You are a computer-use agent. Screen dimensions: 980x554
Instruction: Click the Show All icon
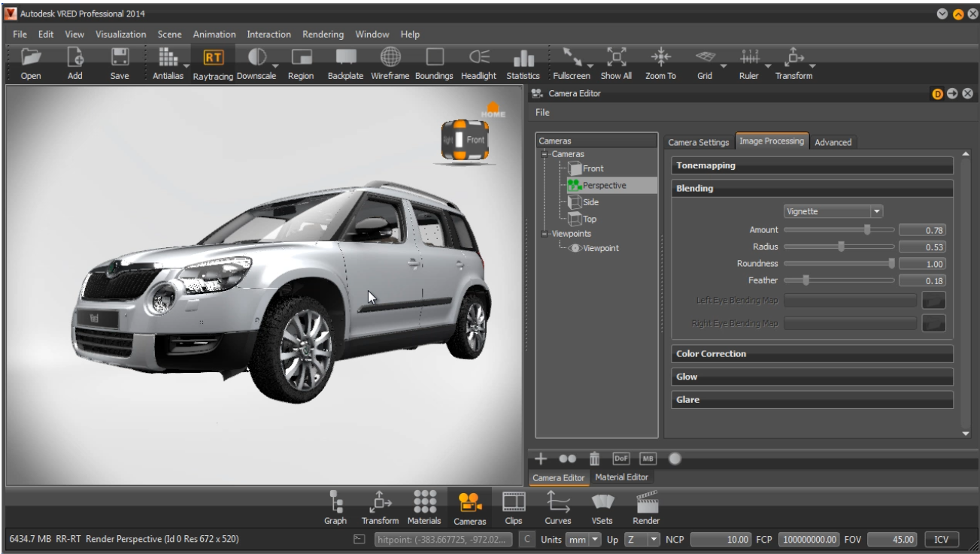pos(616,58)
